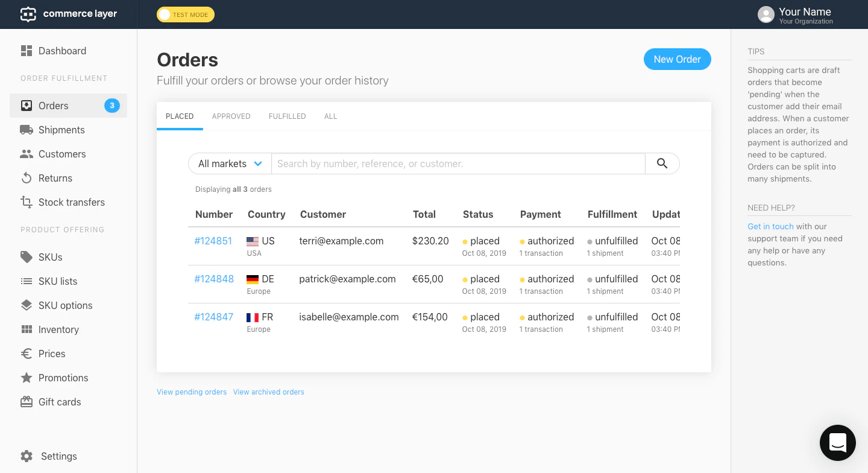Click the Promotions star icon

[27, 378]
